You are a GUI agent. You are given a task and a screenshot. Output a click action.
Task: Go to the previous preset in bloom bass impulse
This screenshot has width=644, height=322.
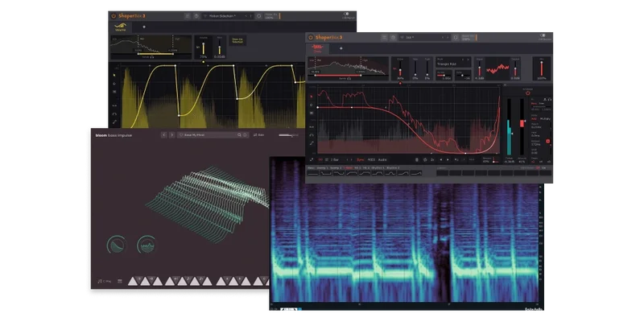click(x=163, y=134)
